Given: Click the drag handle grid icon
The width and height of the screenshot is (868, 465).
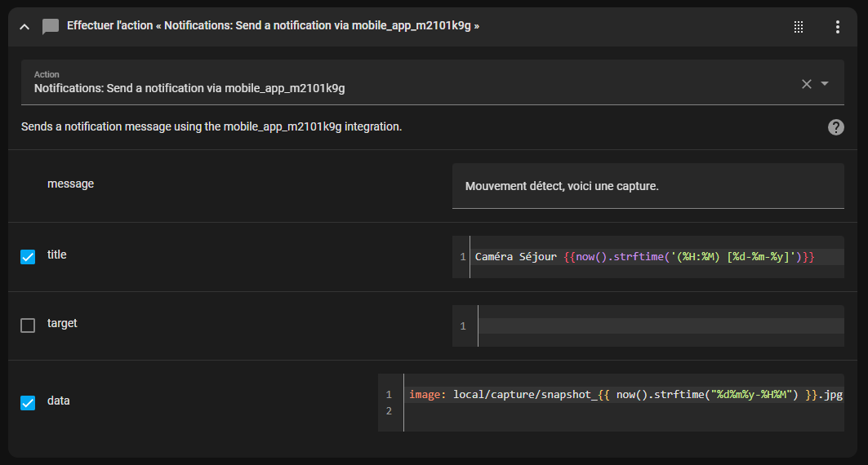Looking at the screenshot, I should coord(799,27).
